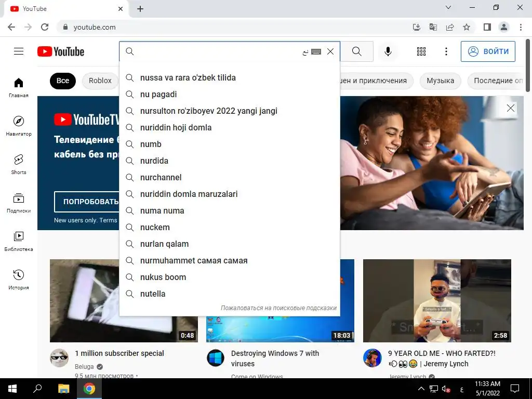Viewport: 532px width, 399px height.
Task: Go to Главная in the sidebar
Action: [18, 87]
